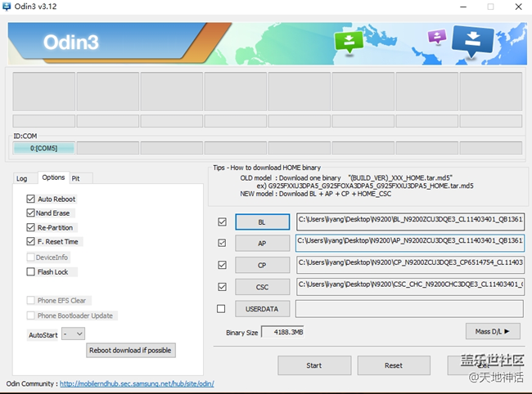Click Reboot download if possible button

131,351
